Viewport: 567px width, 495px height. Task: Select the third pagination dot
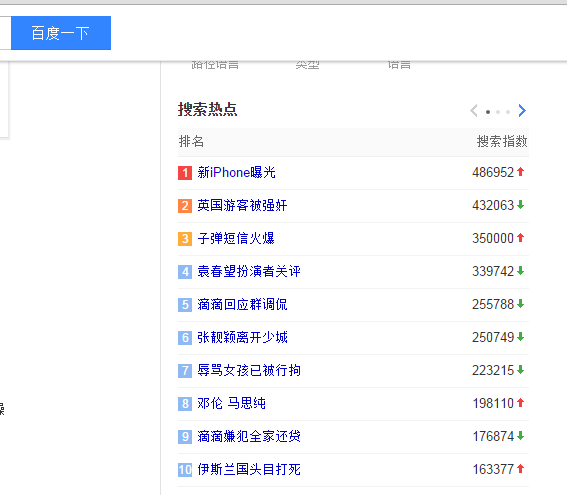pyautogui.click(x=508, y=112)
